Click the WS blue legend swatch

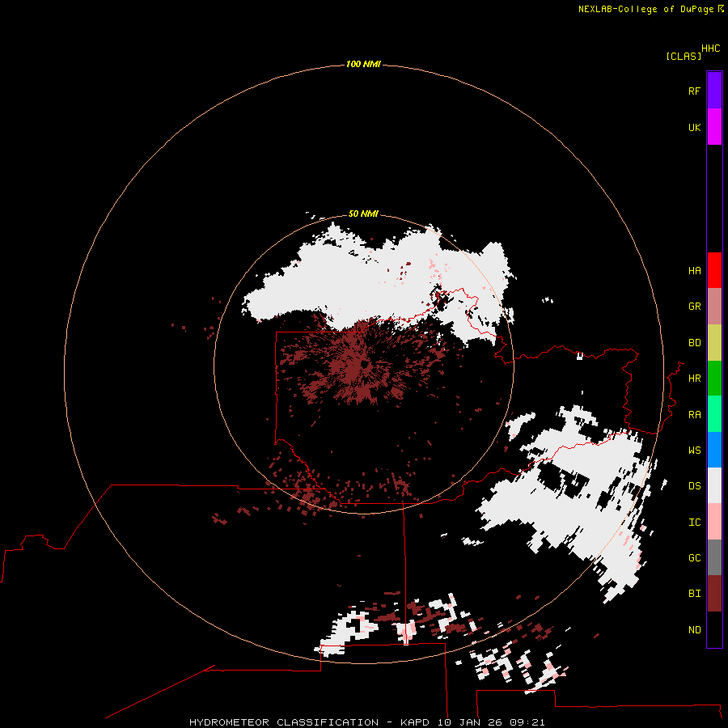714,450
